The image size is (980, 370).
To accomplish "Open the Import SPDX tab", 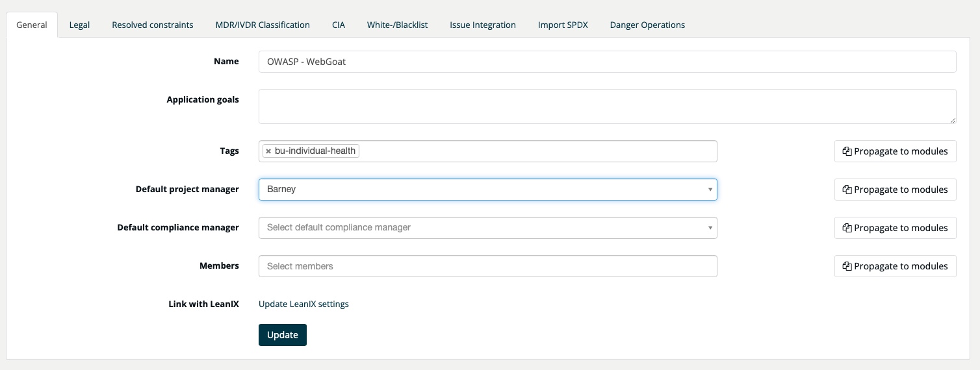I will click(563, 25).
